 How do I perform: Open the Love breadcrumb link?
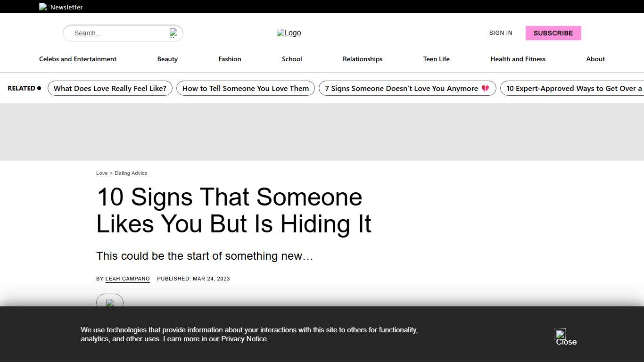point(101,173)
